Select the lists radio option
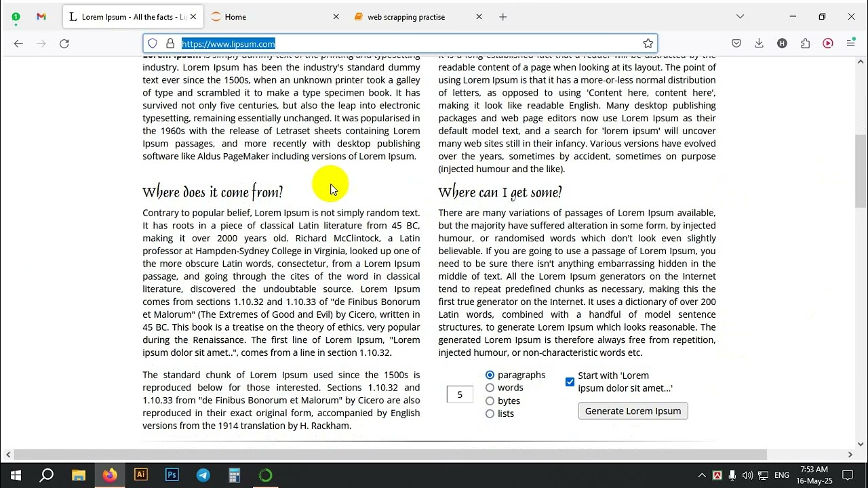 click(x=490, y=413)
